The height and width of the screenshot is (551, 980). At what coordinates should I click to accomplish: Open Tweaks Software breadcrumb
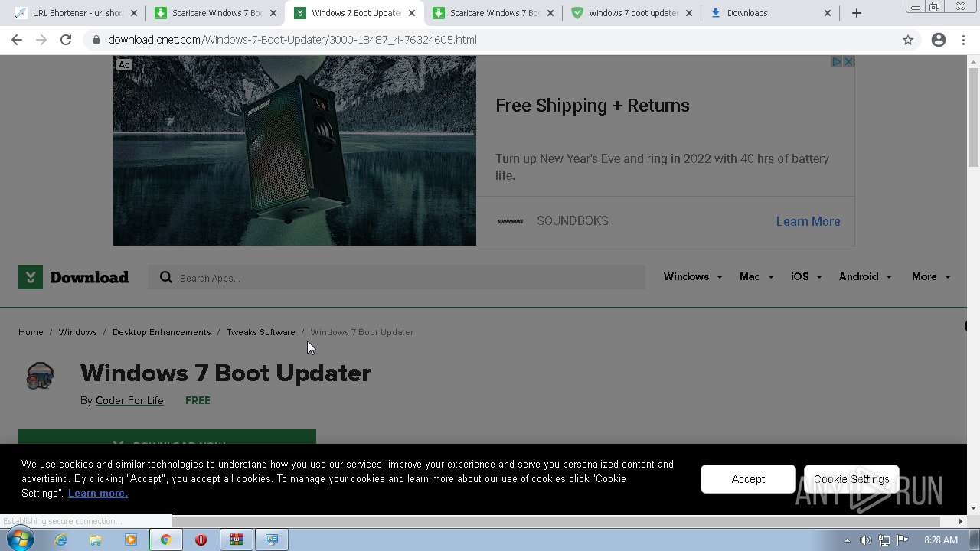click(260, 332)
